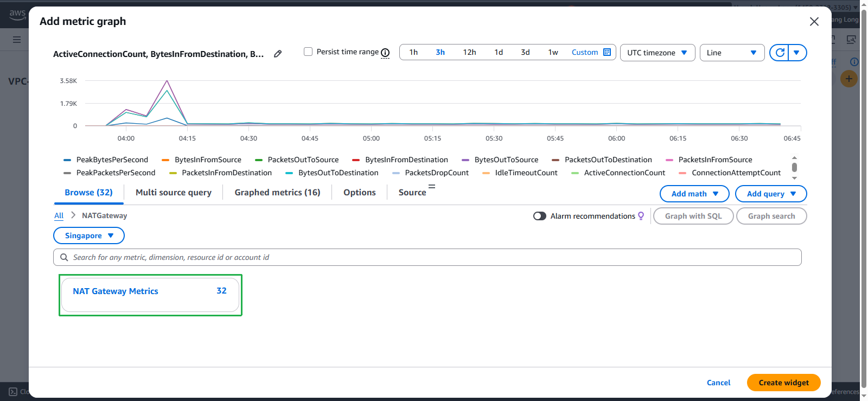Viewport: 868px width, 401px height.
Task: Expand the Add math dropdown
Action: [695, 194]
